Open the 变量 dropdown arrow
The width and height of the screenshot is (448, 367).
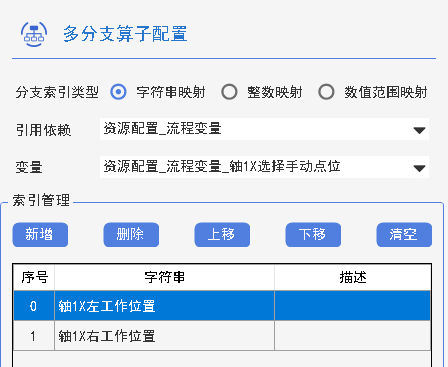coord(419,168)
